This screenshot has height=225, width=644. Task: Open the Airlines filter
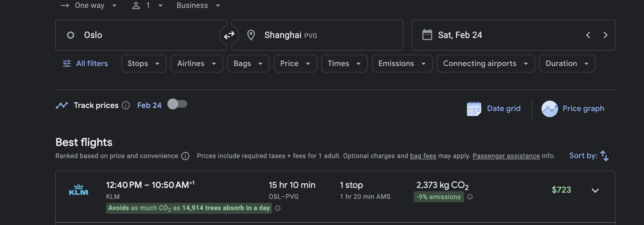tap(197, 64)
